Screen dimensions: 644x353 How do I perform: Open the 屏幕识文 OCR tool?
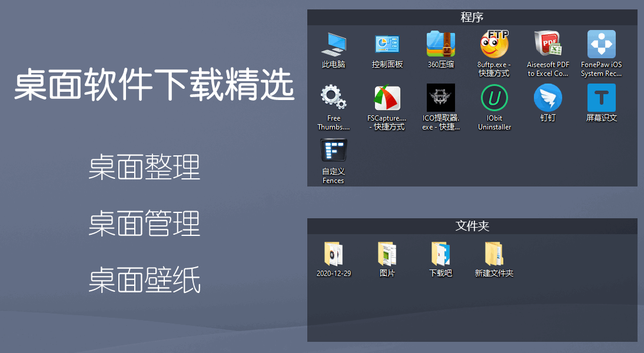(x=601, y=97)
